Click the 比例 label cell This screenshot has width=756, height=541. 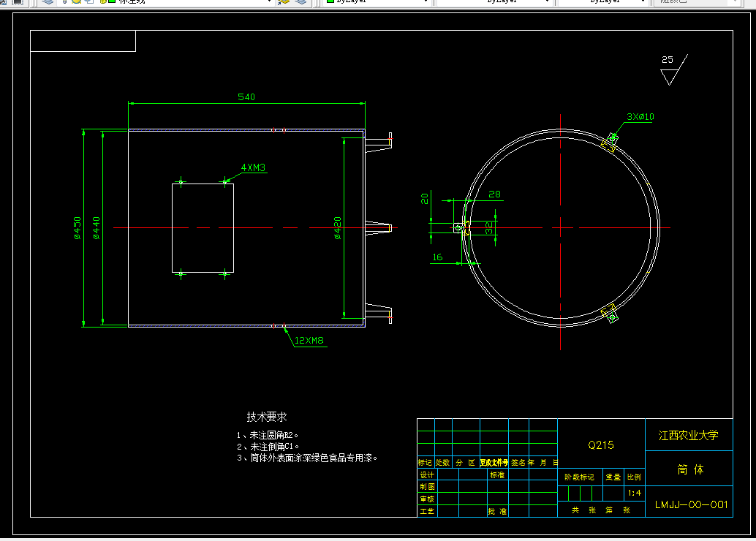point(634,477)
